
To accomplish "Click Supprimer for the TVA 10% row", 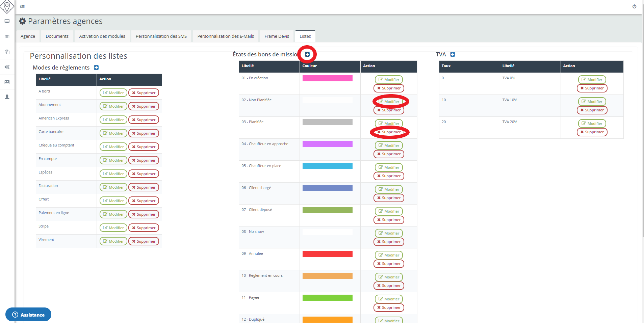I will 592,110.
